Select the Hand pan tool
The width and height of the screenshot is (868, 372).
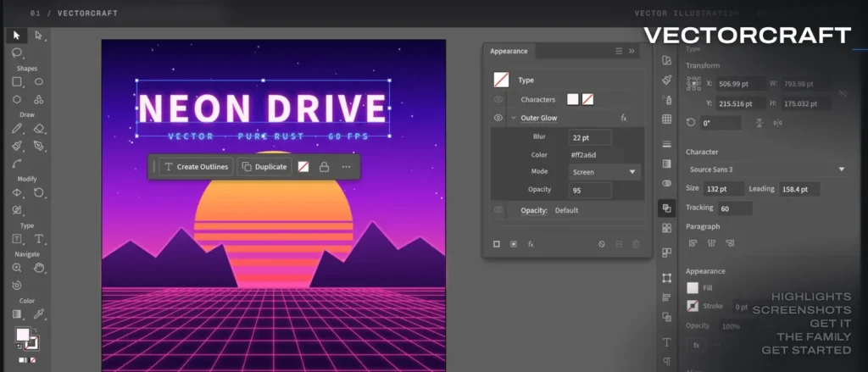coord(39,268)
